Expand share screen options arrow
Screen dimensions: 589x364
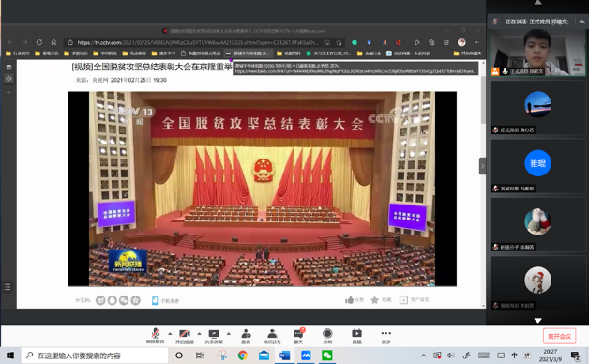coord(229,334)
